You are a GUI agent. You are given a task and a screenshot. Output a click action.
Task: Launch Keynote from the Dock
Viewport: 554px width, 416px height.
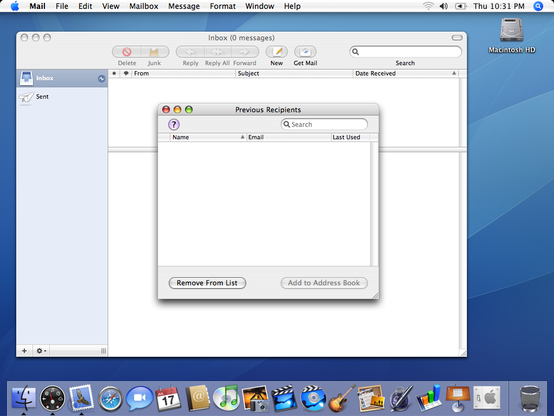458,398
